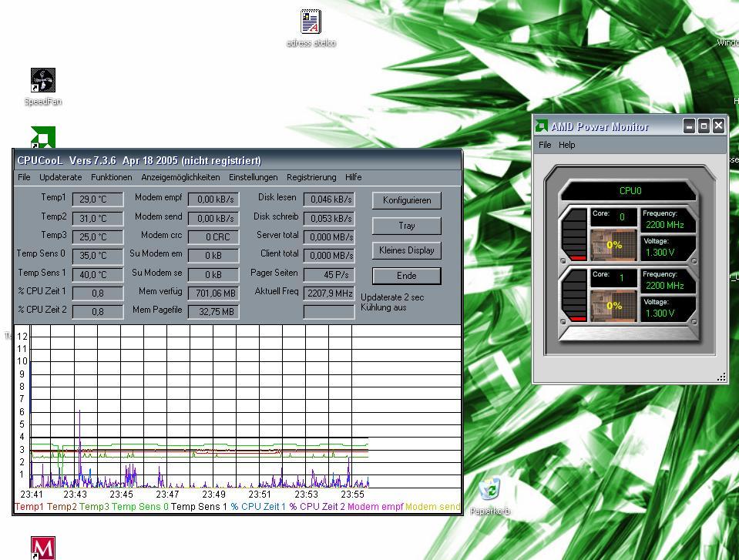Open the Einstellungen menu

[253, 177]
